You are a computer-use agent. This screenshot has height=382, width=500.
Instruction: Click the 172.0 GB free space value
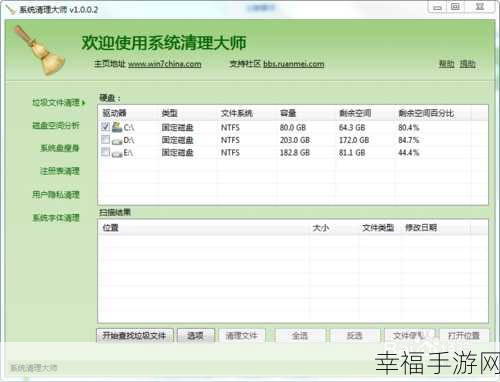coord(354,140)
